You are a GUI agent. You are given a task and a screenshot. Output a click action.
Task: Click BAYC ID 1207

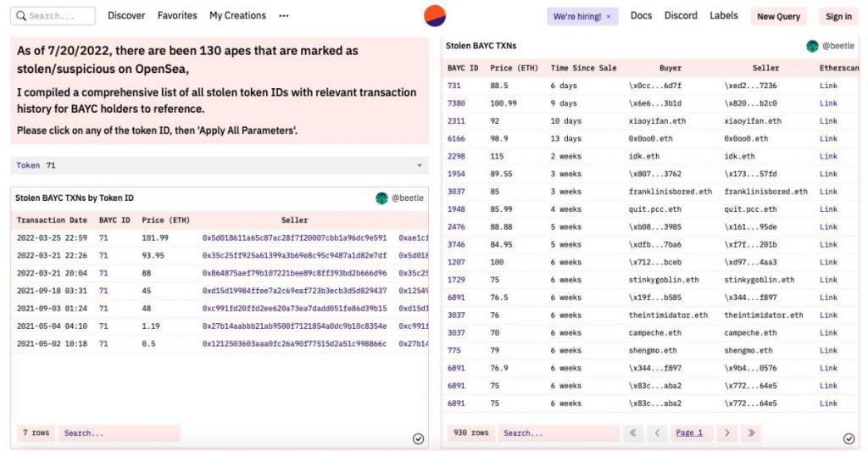[456, 262]
